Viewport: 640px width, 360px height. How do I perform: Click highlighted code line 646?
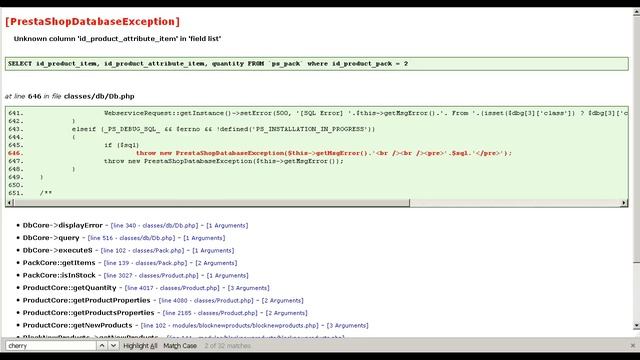tap(324, 153)
